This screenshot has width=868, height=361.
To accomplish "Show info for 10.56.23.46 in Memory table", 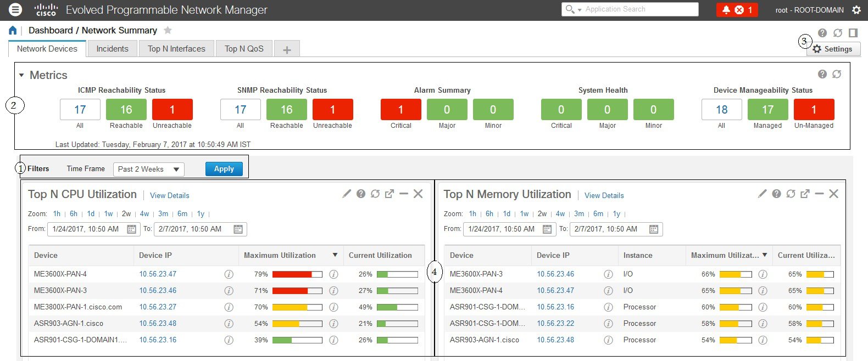I will pyautogui.click(x=608, y=274).
